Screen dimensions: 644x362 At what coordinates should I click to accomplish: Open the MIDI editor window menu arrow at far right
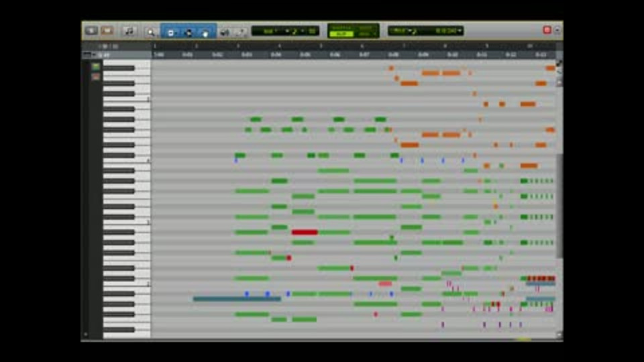557,30
